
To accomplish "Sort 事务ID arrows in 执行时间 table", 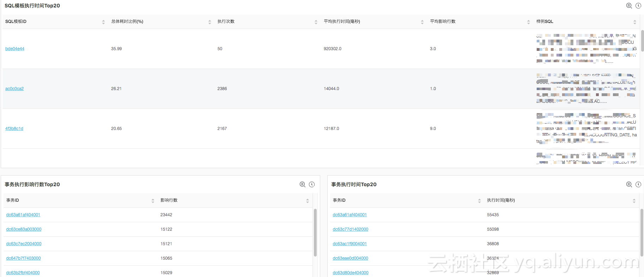I will coord(479,201).
